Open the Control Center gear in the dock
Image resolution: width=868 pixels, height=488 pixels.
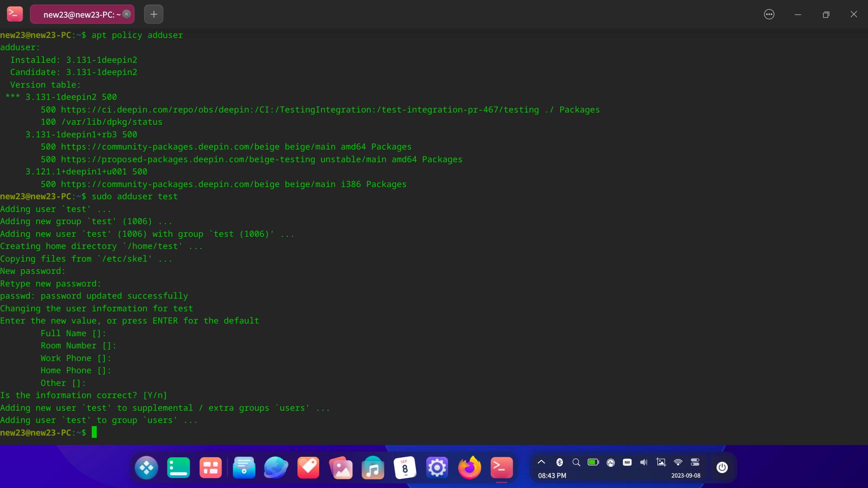[437, 467]
